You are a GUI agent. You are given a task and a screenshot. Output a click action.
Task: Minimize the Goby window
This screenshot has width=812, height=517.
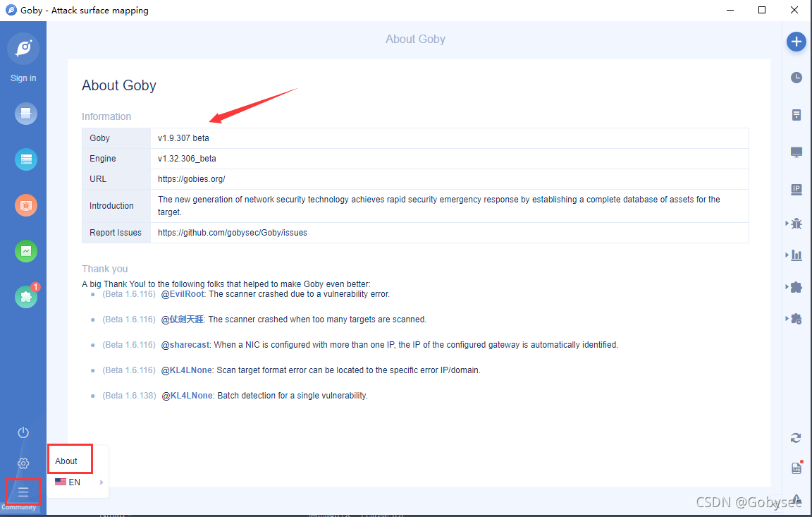[730, 10]
